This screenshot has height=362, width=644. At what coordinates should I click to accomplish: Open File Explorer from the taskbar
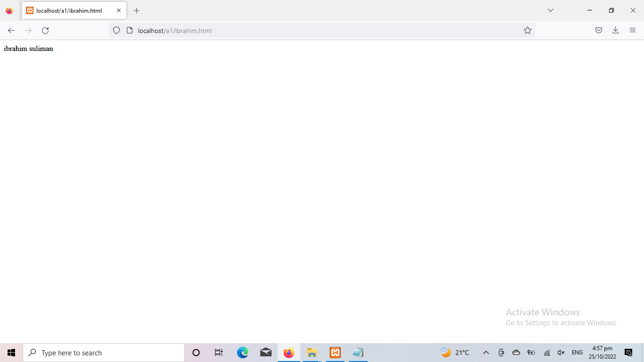pyautogui.click(x=312, y=353)
